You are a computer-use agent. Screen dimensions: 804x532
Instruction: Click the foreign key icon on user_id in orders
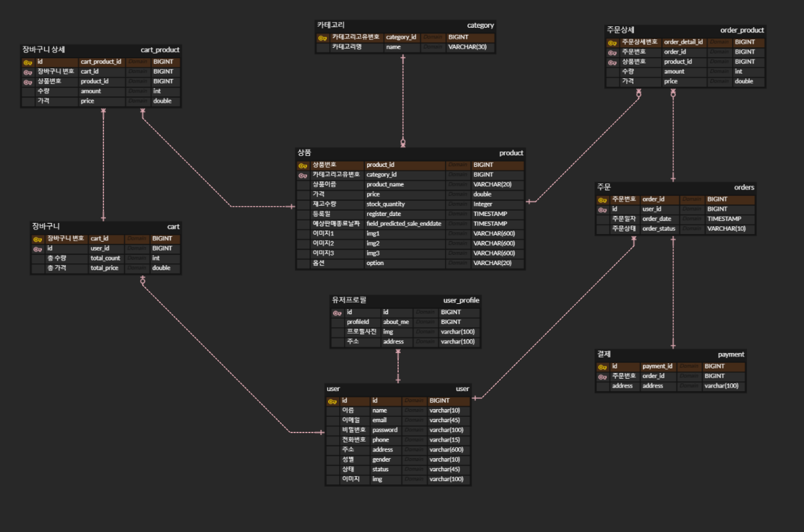click(x=602, y=209)
